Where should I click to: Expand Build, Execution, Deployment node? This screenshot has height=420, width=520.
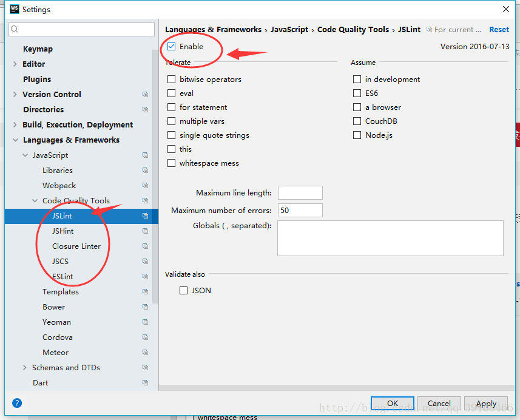coord(15,125)
